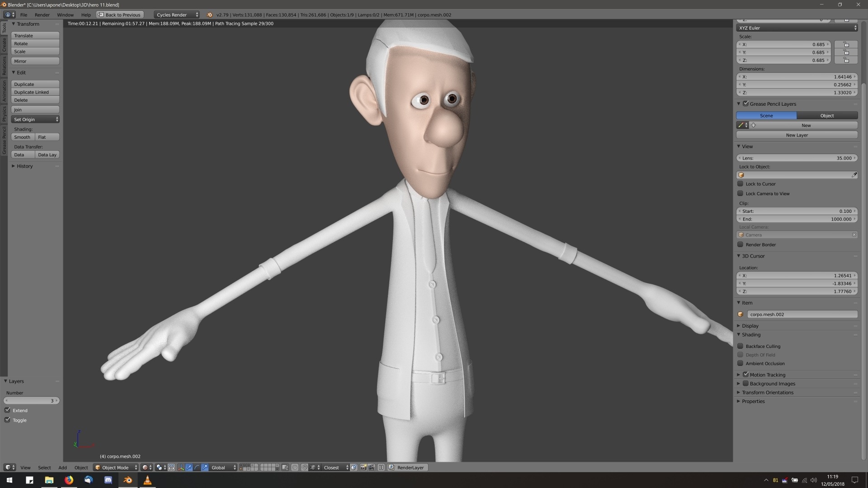
Task: Enable Lock Camera to View checkbox
Action: pyautogui.click(x=741, y=193)
